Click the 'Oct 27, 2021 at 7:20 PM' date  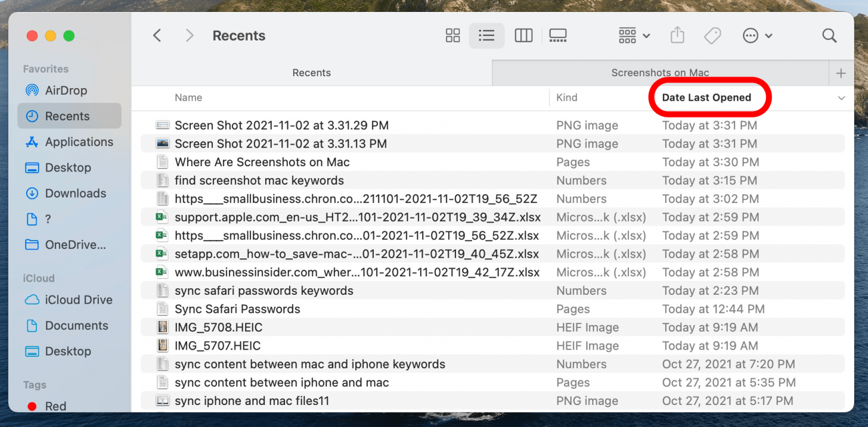pyautogui.click(x=728, y=364)
